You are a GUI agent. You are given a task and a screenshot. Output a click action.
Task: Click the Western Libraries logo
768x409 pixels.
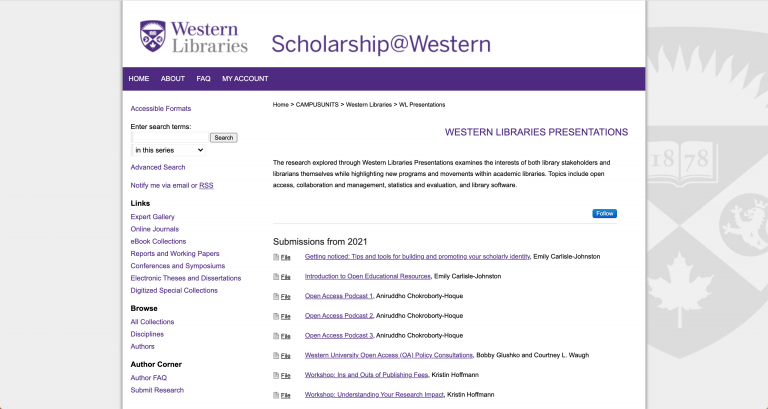click(194, 36)
